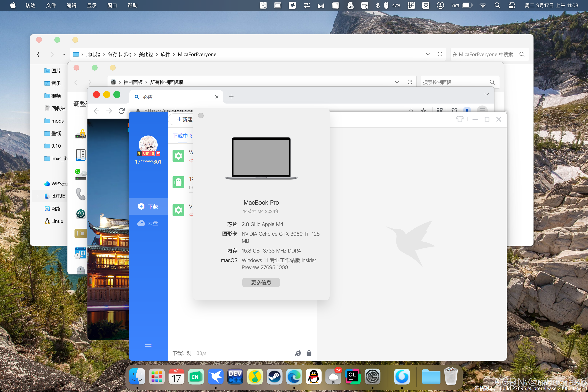Click the Xunlei user avatar
The width and height of the screenshot is (588, 392).
(148, 145)
